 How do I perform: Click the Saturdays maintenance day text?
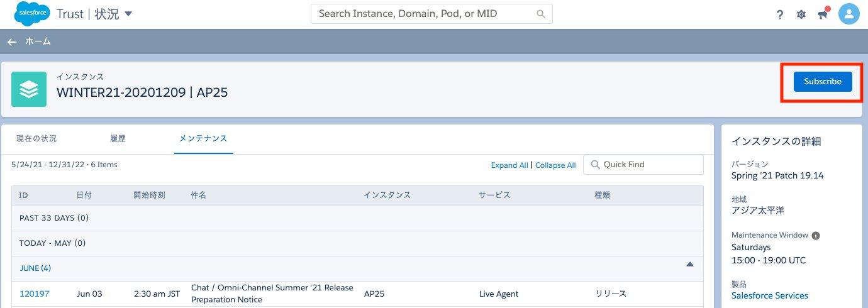pyautogui.click(x=751, y=248)
